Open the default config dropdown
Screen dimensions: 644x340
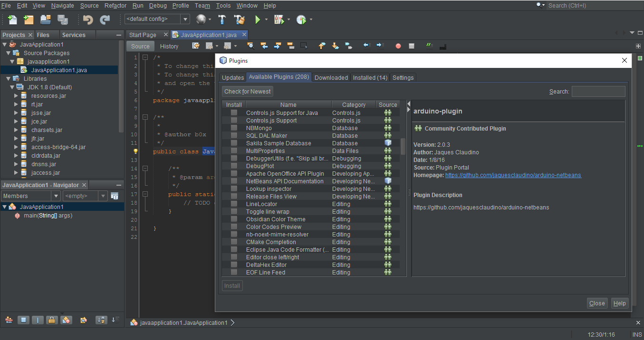pos(185,19)
